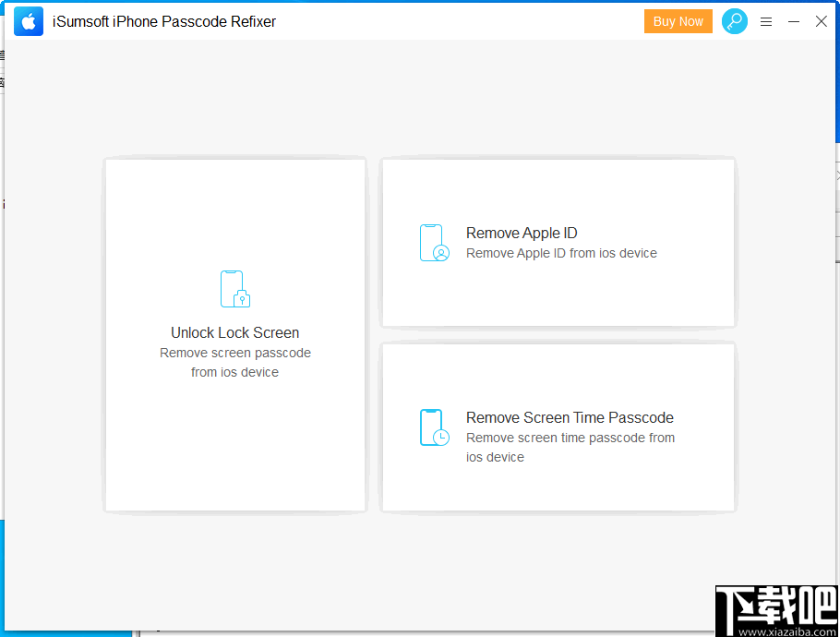Launch the Remove Screen Time Passcode tool
Image resolution: width=840 pixels, height=637 pixels.
[558, 427]
